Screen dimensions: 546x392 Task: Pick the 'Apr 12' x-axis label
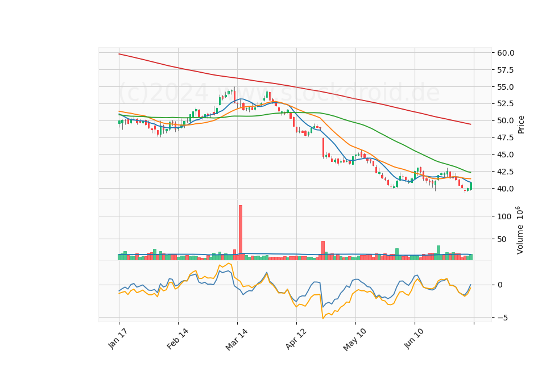tap(296, 339)
